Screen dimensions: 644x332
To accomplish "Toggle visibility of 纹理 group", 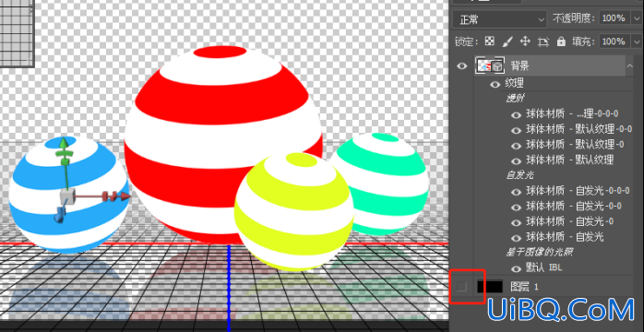I will [x=495, y=85].
